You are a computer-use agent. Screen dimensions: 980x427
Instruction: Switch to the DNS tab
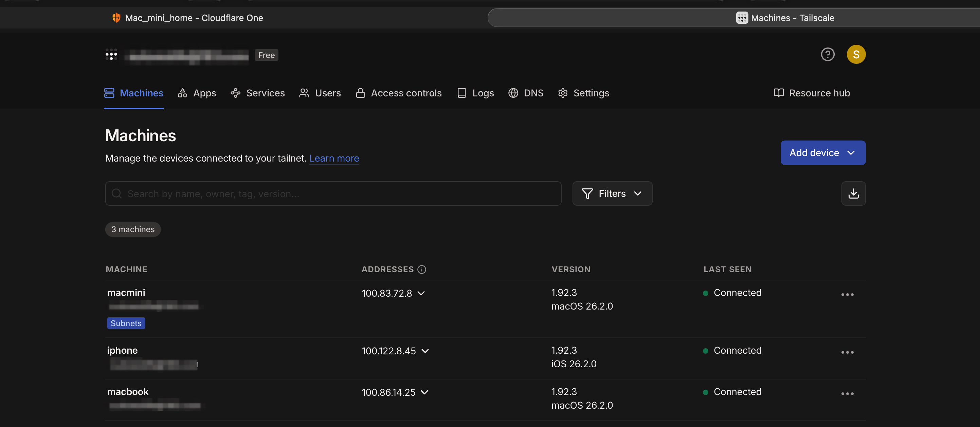(526, 93)
